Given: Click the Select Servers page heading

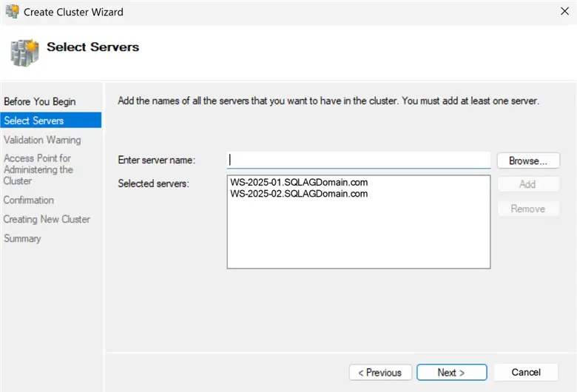Looking at the screenshot, I should click(x=92, y=47).
